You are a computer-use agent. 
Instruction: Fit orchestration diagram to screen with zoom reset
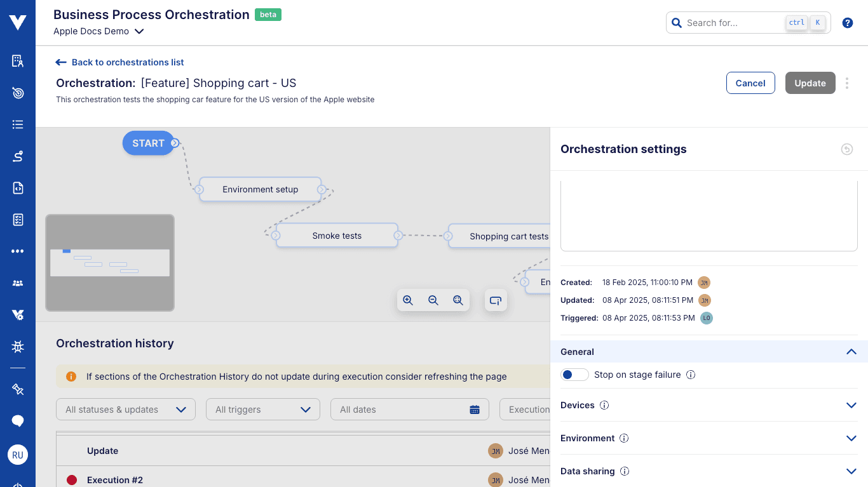coord(458,300)
